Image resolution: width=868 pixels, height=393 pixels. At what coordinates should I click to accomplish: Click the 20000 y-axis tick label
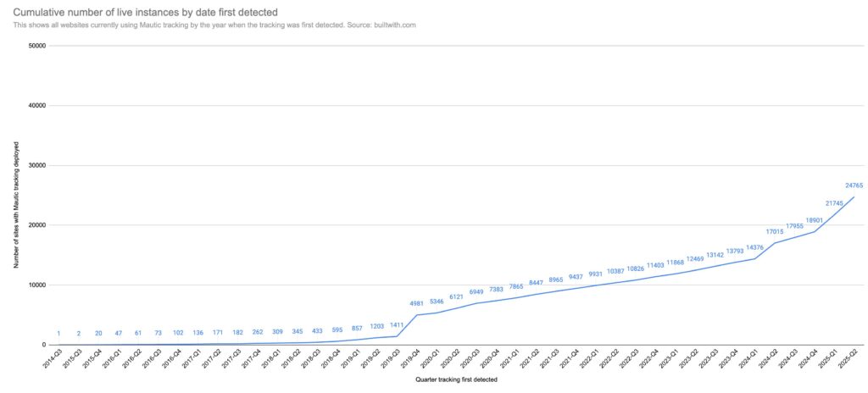pos(34,225)
